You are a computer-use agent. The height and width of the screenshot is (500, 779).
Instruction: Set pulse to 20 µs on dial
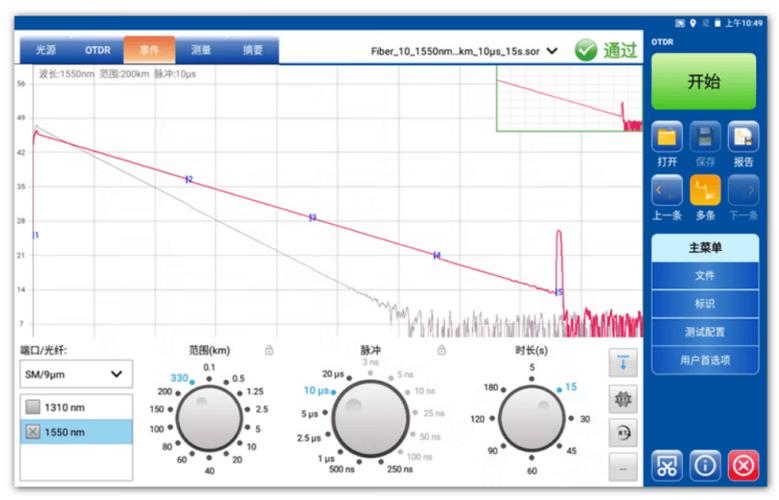pos(333,374)
